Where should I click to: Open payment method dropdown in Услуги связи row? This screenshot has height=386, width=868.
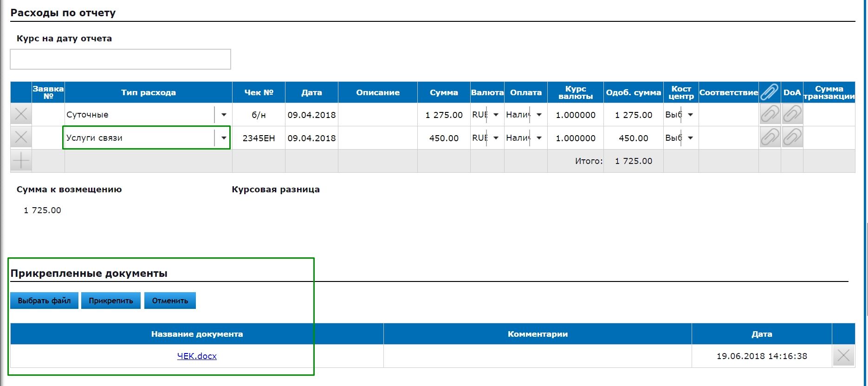coord(539,138)
